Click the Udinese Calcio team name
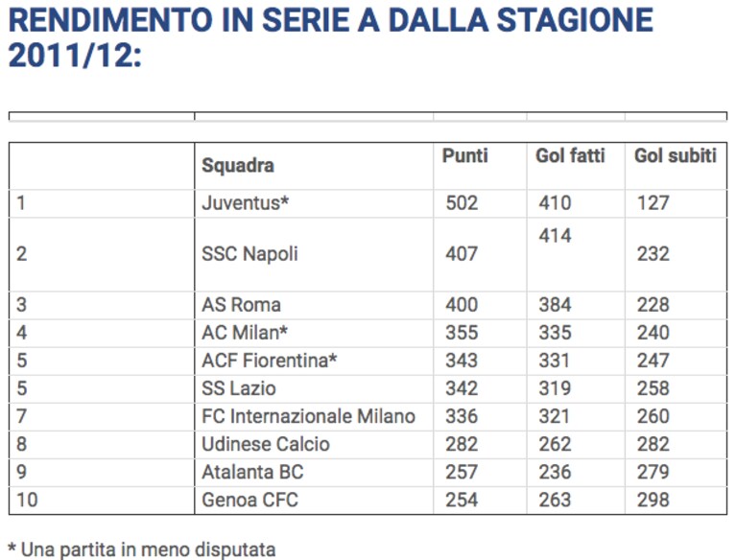The image size is (736, 560). (266, 444)
